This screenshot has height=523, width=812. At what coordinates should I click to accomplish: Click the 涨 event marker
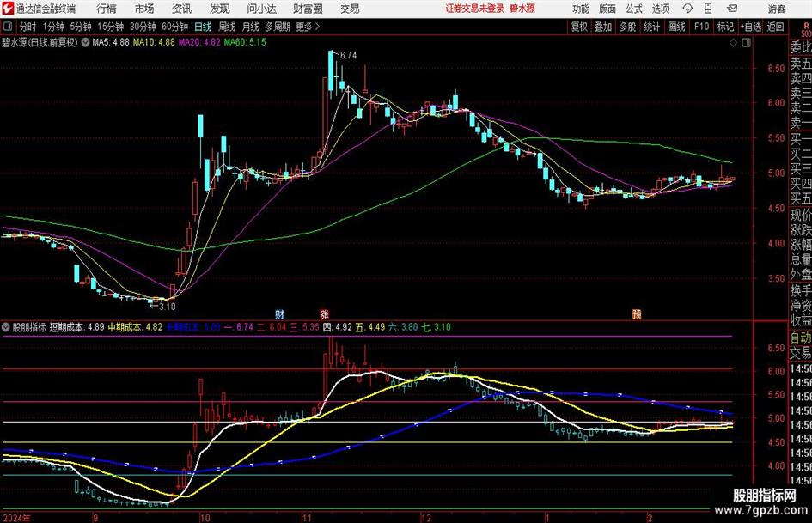(x=324, y=313)
